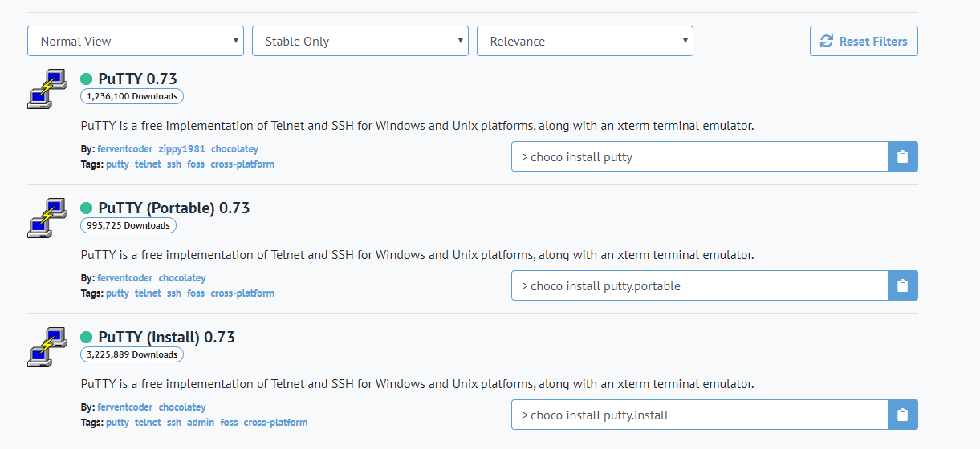Click author zippy1981 under PuTTY 0.73
Viewport: 980px width, 449px height.
pos(182,149)
